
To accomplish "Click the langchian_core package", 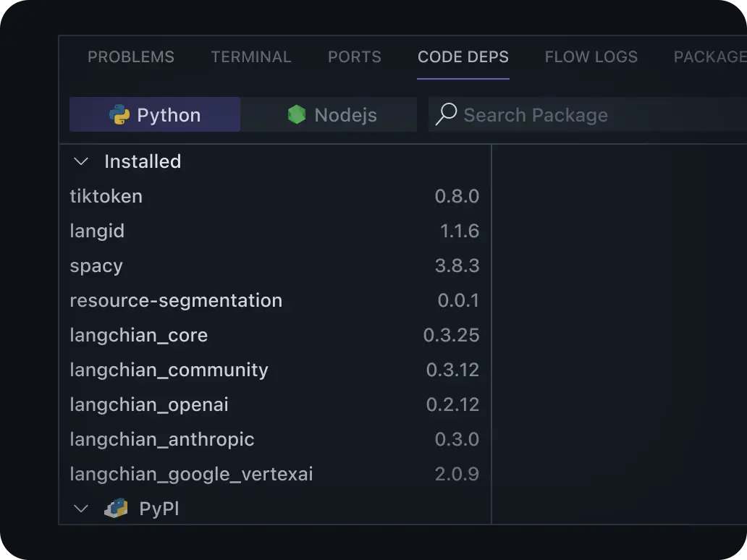I will click(138, 335).
